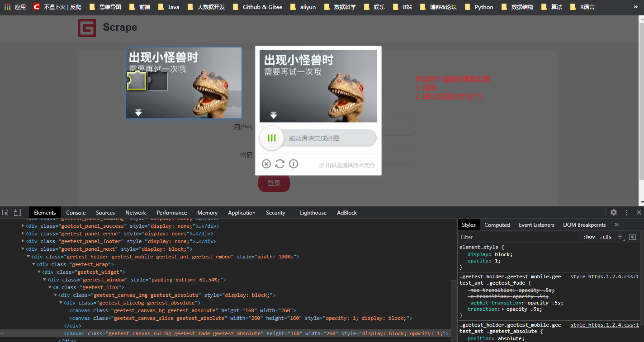Add a new style rule with plus icon

point(620,237)
